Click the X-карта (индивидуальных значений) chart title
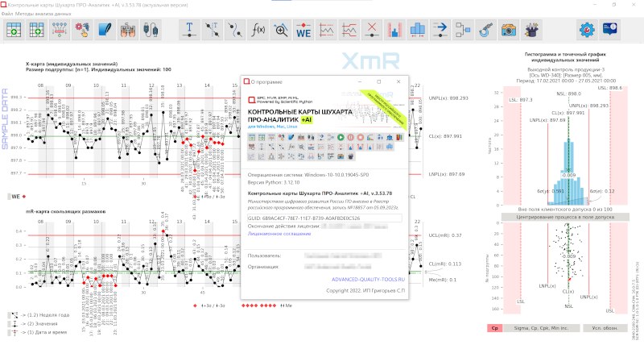This screenshot has width=644, height=345. click(72, 64)
